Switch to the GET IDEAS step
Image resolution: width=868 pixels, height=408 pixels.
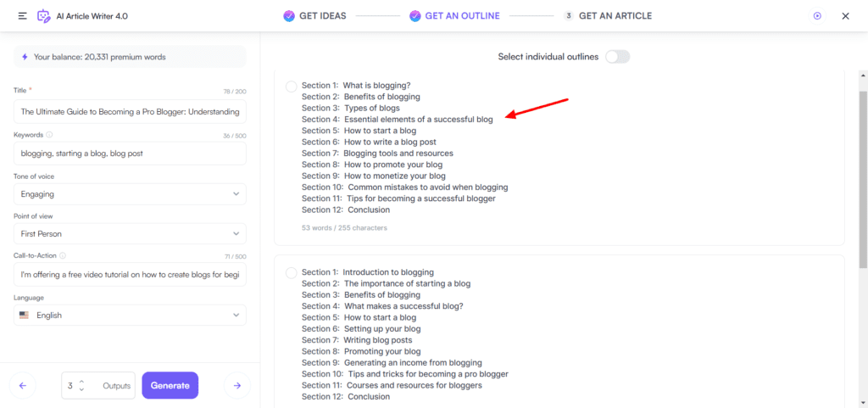(314, 16)
